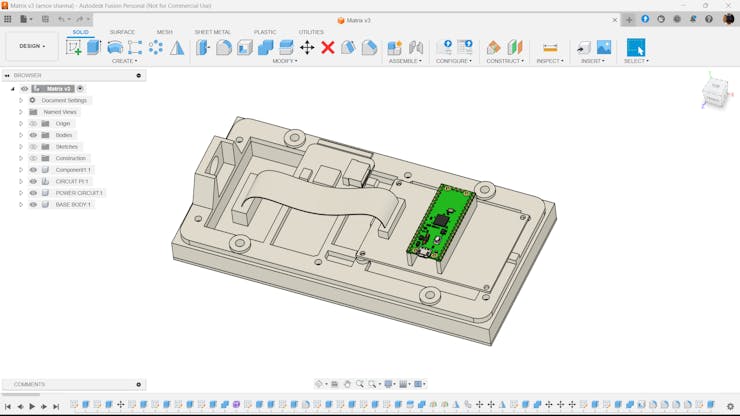Open the MODIFY menu label
This screenshot has height=416, width=740.
click(x=285, y=61)
